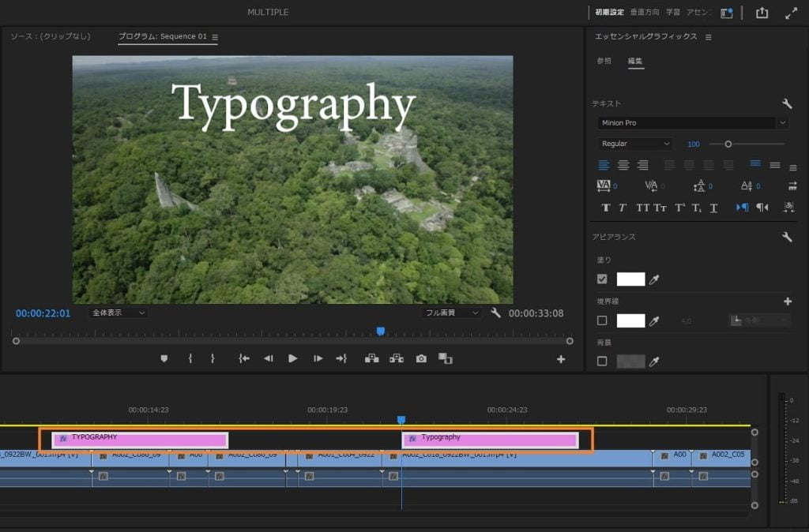Pick fill color with the eyedropper
Viewport: 809px width, 532px height.
(654, 279)
